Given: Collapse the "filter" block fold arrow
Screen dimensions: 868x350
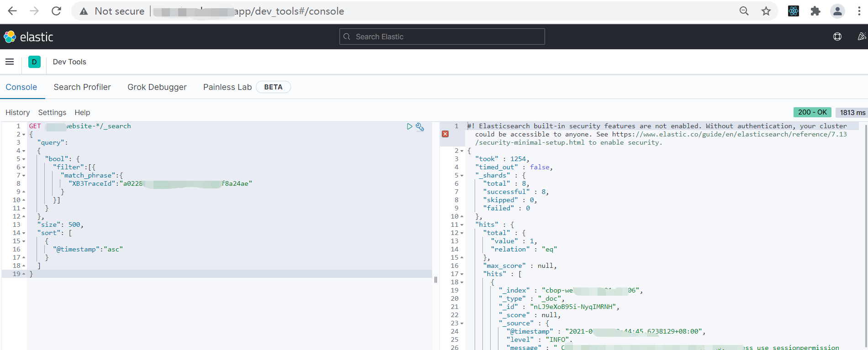Looking at the screenshot, I should pos(24,167).
